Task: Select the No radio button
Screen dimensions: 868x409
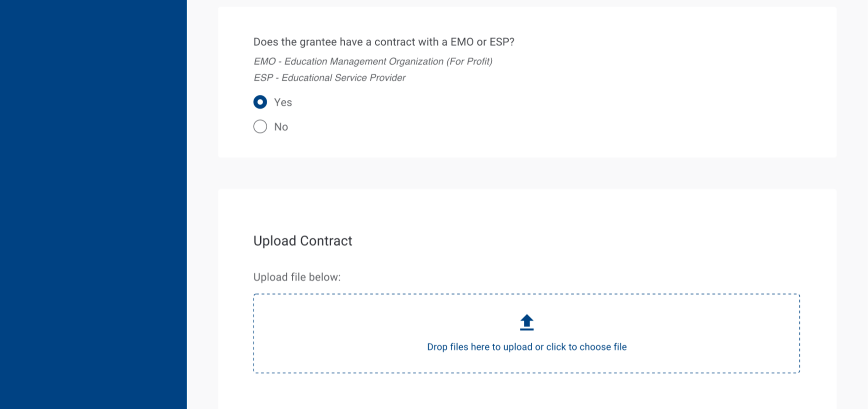Action: pos(260,127)
